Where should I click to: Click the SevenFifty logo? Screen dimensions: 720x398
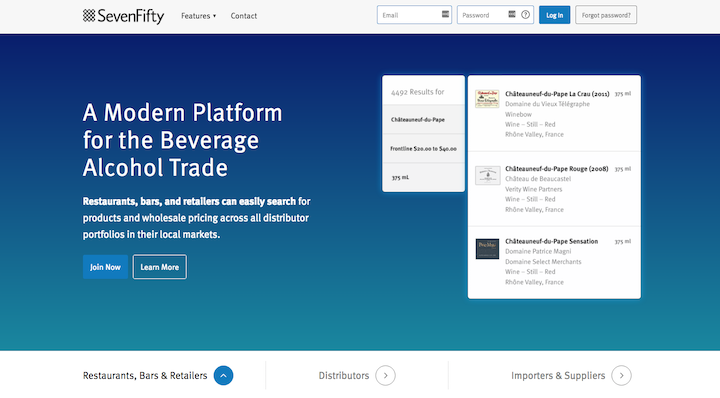click(123, 16)
